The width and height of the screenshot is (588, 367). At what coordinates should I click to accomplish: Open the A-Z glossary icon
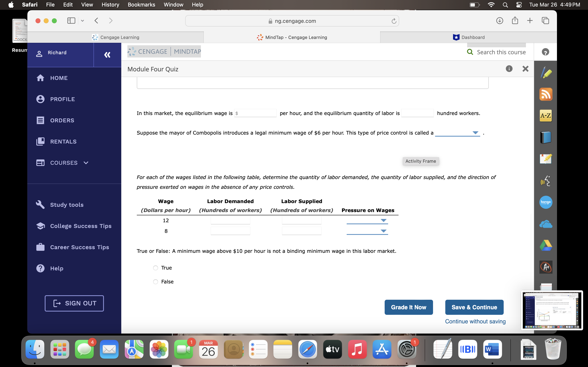(x=546, y=116)
